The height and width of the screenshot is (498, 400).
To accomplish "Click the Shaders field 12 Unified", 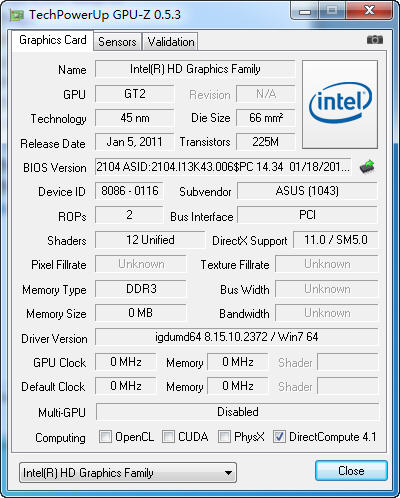I will click(x=150, y=240).
